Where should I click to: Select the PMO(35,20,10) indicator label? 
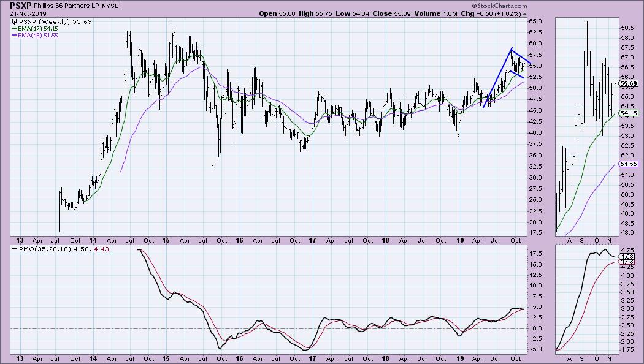click(x=45, y=249)
